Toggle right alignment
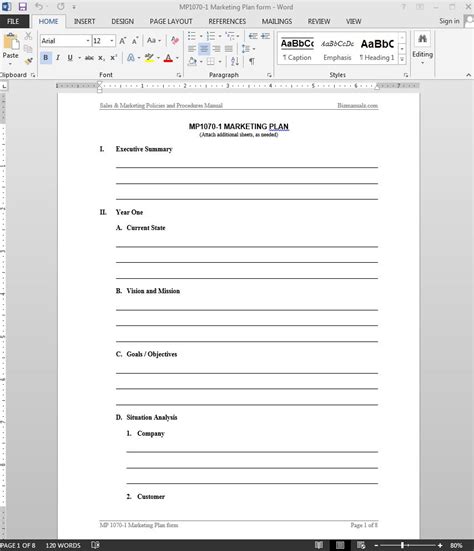Screen dimensions: 474x551 pyautogui.click(x=216, y=49)
